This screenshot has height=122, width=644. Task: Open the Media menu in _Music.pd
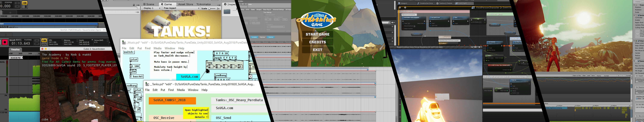click(x=157, y=48)
